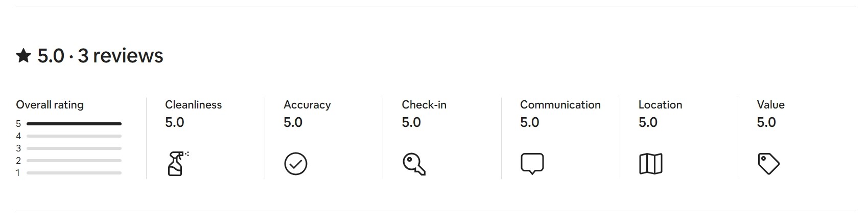Click the communication speech bubble icon
The image size is (868, 219).
tap(532, 163)
